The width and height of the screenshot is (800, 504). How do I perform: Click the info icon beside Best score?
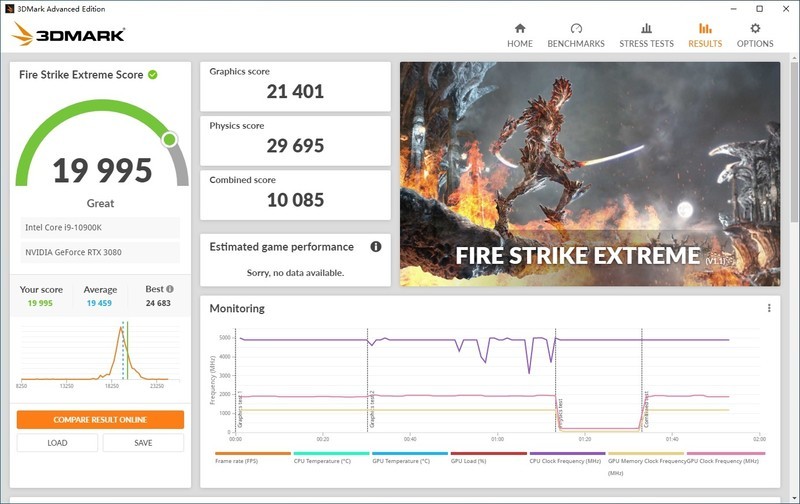(170, 289)
